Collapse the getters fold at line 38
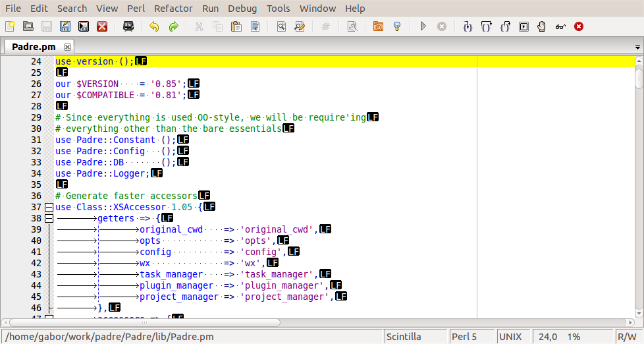The width and height of the screenshot is (644, 344). pos(49,218)
